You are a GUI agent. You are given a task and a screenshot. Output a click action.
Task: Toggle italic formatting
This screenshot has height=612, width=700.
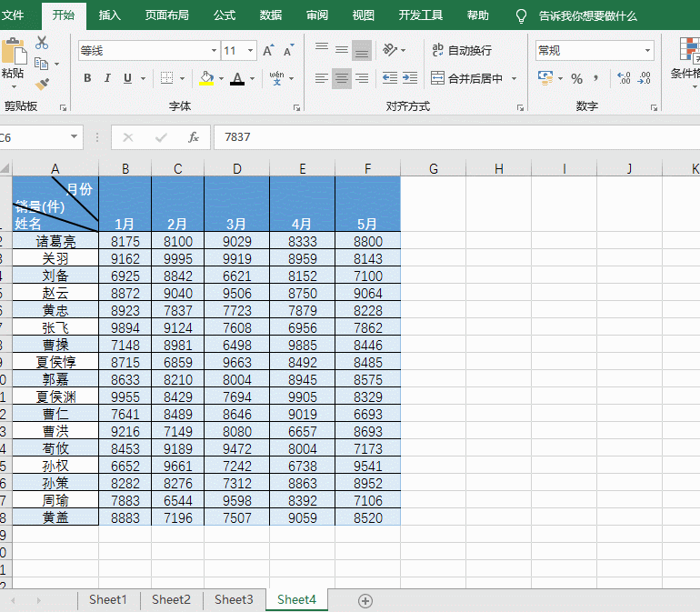[x=107, y=79]
